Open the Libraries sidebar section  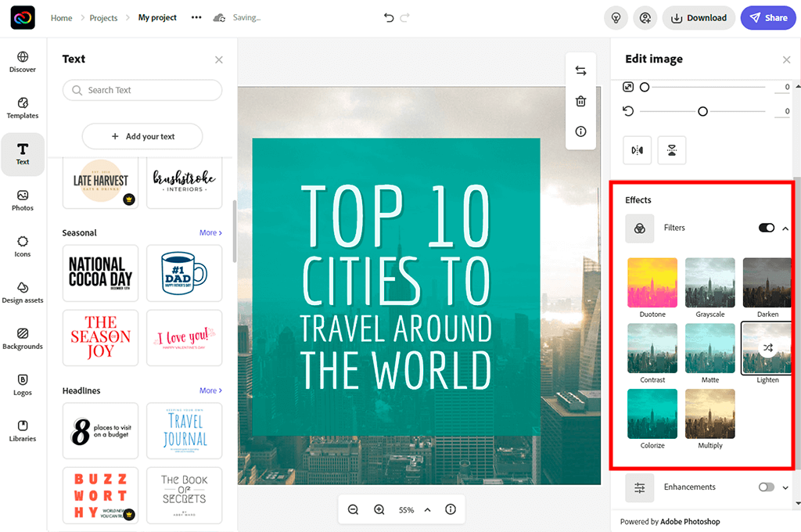pos(23,431)
